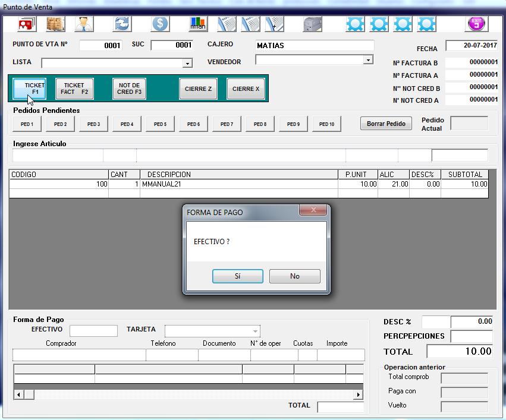
Task: Open the businessman customer icon
Action: click(84, 24)
